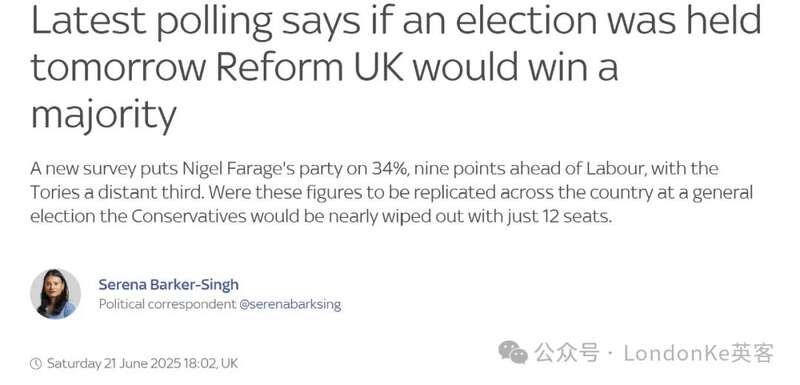The image size is (800, 385).
Task: Click the headline beginning 'Latest polling says'
Action: (396, 67)
